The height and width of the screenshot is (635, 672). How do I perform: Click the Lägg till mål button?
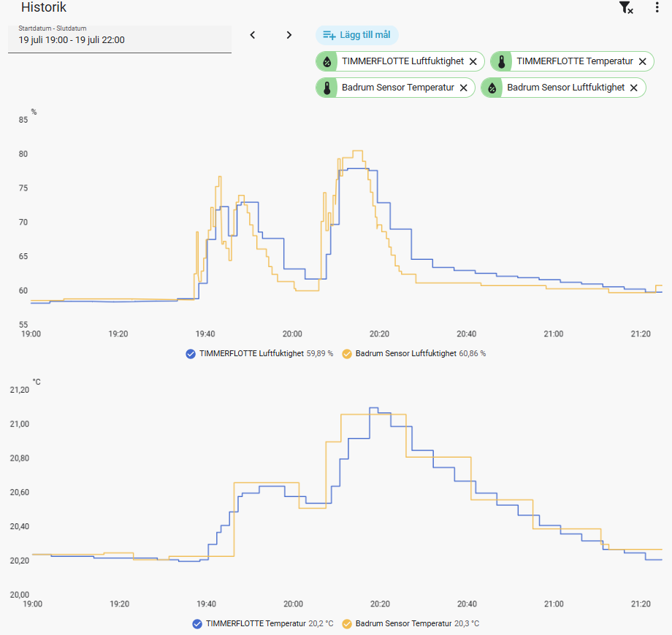tap(357, 35)
